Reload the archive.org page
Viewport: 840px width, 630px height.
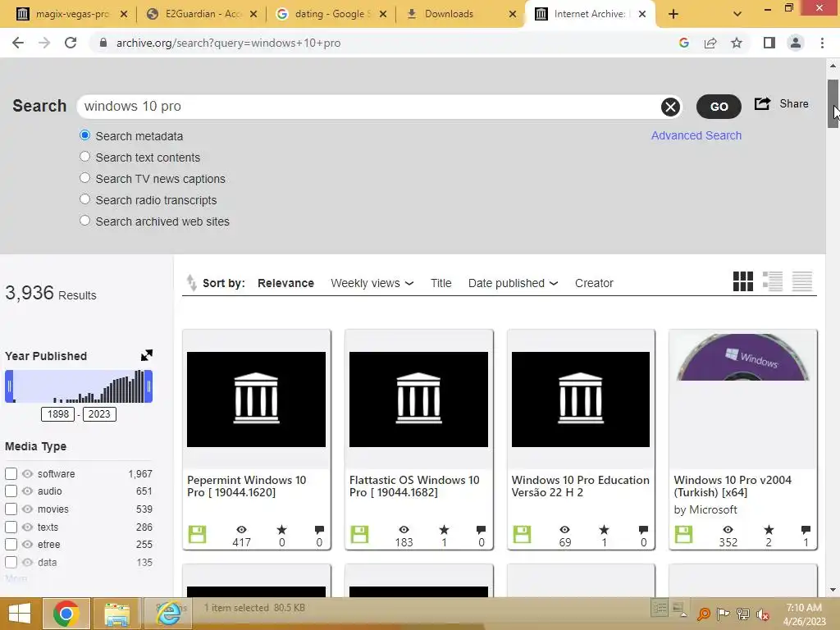click(x=71, y=43)
